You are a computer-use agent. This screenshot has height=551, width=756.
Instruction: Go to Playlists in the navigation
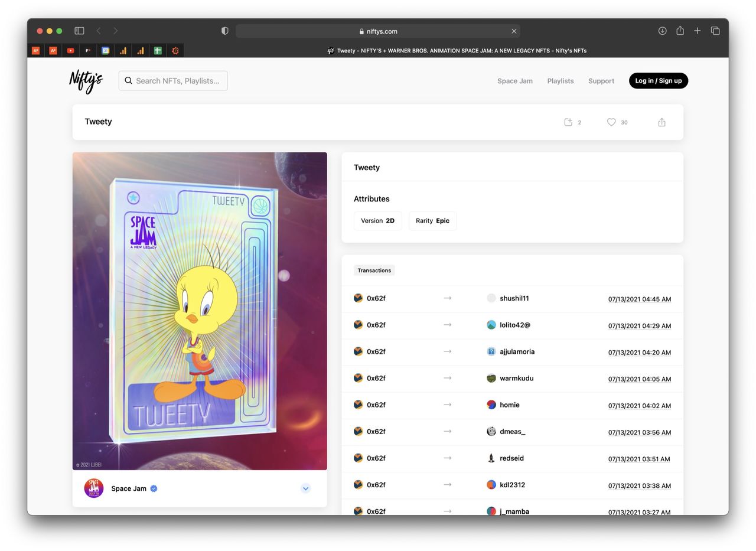(560, 81)
